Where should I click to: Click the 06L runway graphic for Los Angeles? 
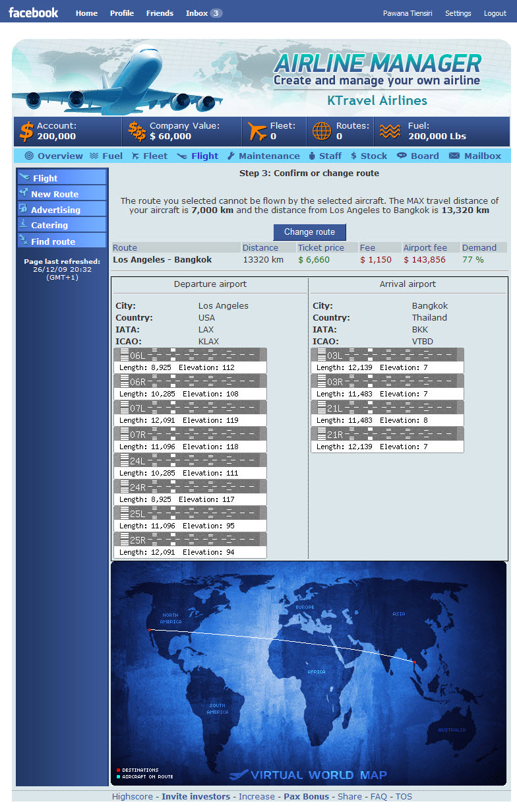(191, 355)
